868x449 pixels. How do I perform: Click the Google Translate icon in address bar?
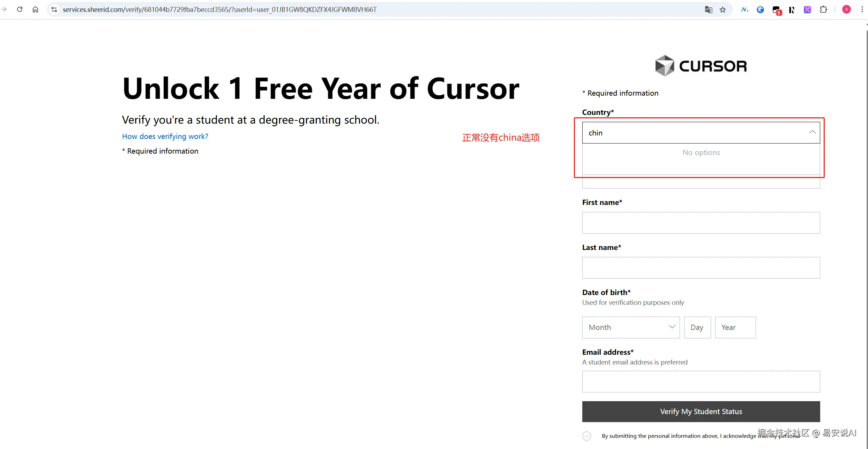pyautogui.click(x=708, y=9)
